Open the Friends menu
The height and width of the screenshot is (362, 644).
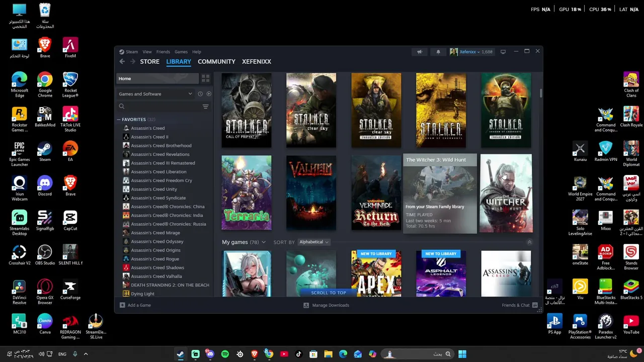tap(163, 52)
